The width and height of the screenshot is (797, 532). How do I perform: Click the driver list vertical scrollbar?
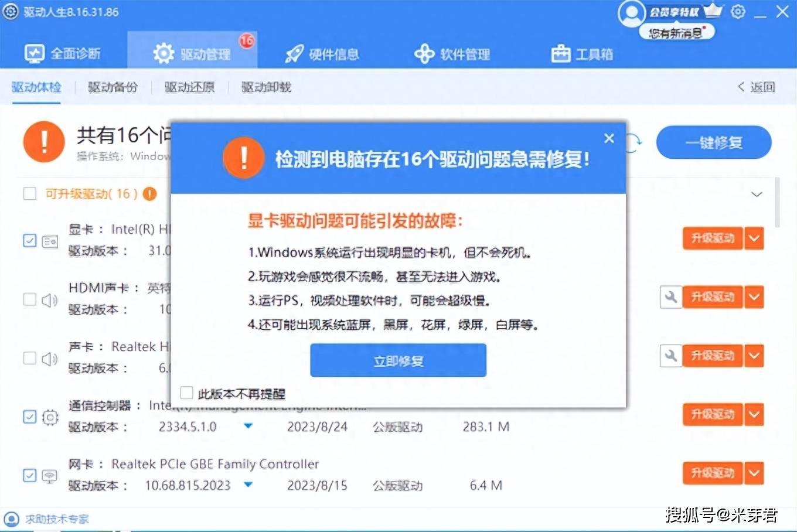pyautogui.click(x=777, y=202)
